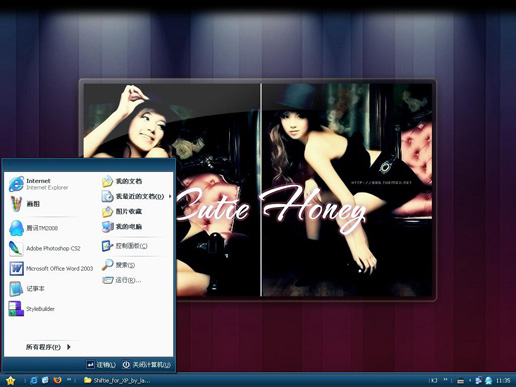Viewport: 516px width, 387px height.
Task: Expand language bar chevron next to KJ
Action: pyautogui.click(x=446, y=379)
